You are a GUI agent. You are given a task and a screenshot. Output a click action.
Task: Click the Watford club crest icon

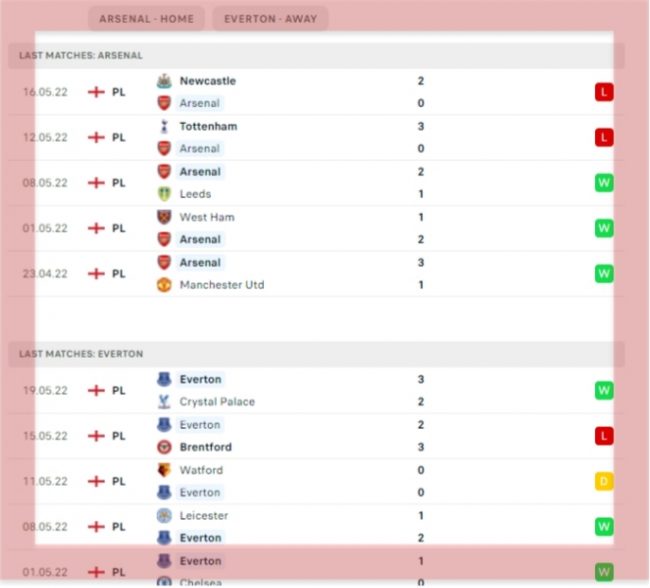pos(164,470)
